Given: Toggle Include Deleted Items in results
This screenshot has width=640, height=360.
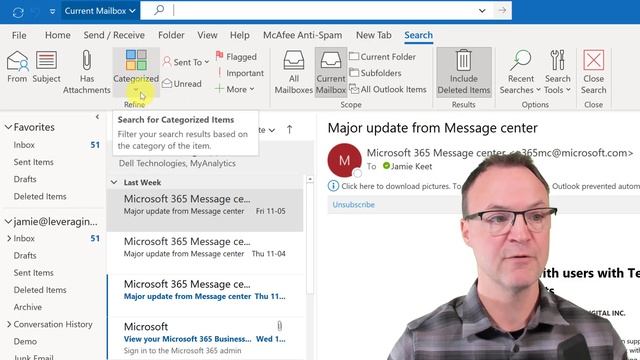Looking at the screenshot, I should point(464,72).
